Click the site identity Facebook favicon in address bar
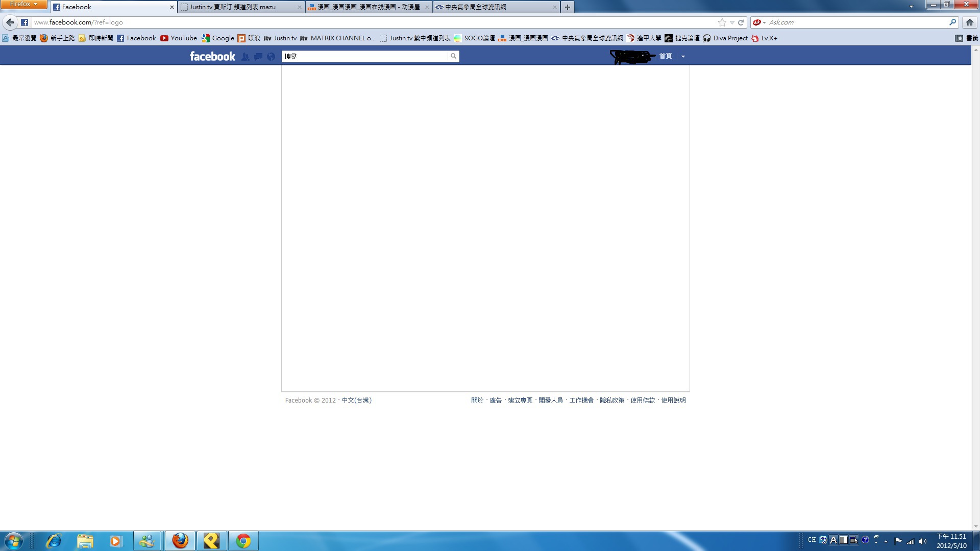This screenshot has width=980, height=551. pyautogui.click(x=24, y=22)
